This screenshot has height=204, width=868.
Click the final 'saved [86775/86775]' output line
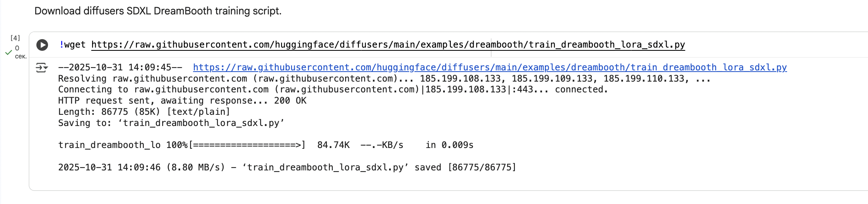coord(287,168)
